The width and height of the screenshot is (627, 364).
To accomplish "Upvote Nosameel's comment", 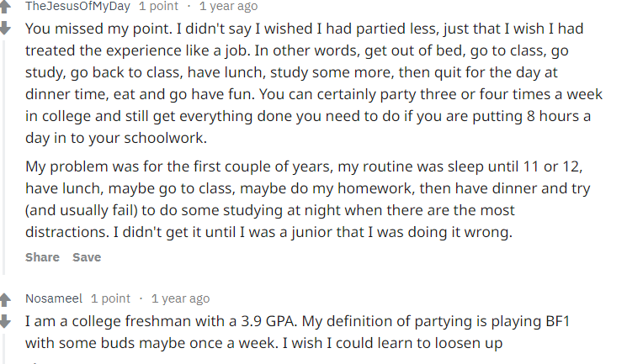I will (6, 298).
